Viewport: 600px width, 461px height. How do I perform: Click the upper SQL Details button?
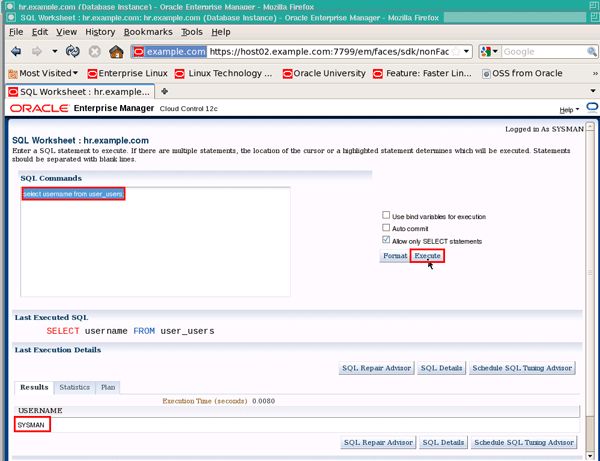click(x=442, y=368)
